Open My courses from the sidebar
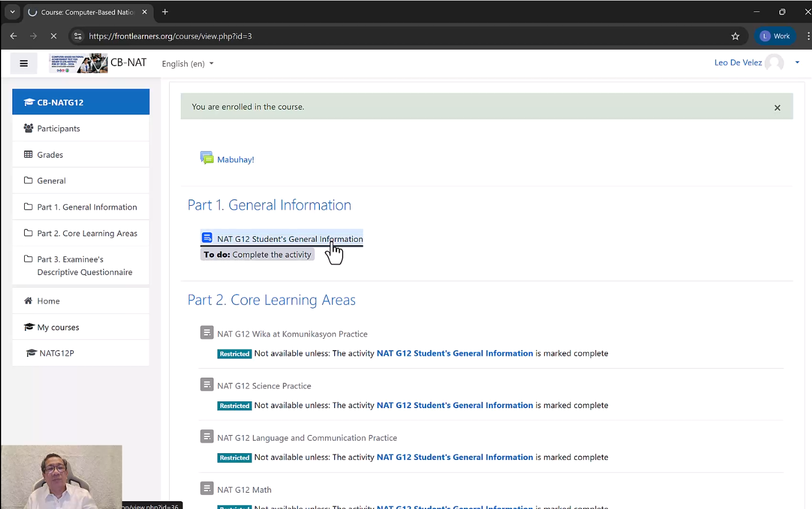 click(x=58, y=327)
